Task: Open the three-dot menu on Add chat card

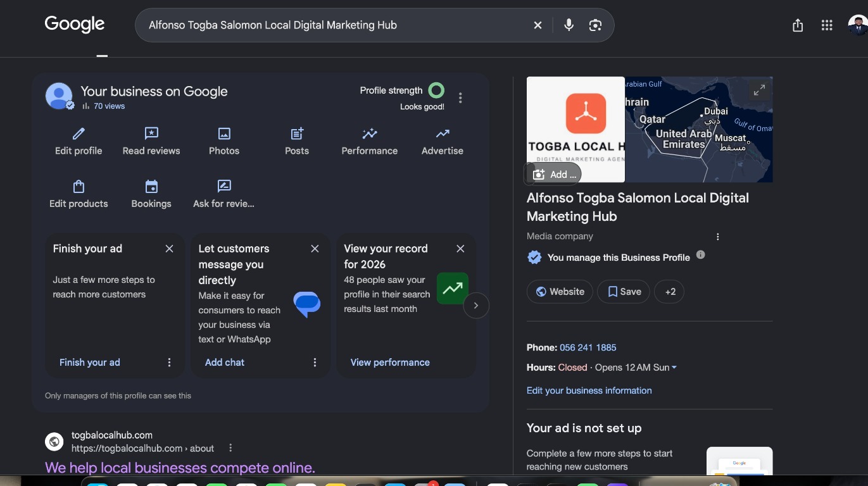Action: coord(315,362)
